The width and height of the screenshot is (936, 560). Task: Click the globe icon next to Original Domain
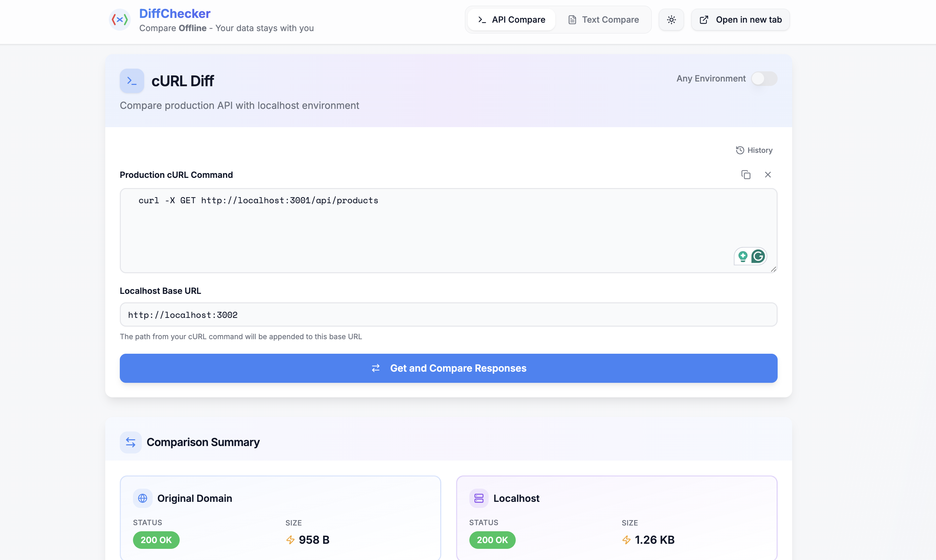pos(142,498)
